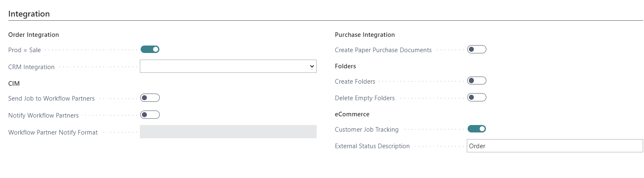Open the CRM Integration dropdown
644x178 pixels.
[228, 66]
